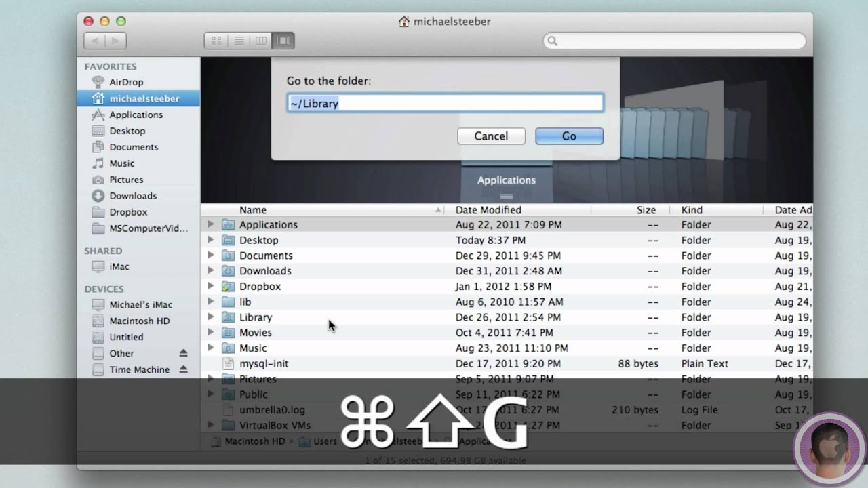868x488 pixels.
Task: Open Dropbox in sidebar
Action: tap(128, 212)
